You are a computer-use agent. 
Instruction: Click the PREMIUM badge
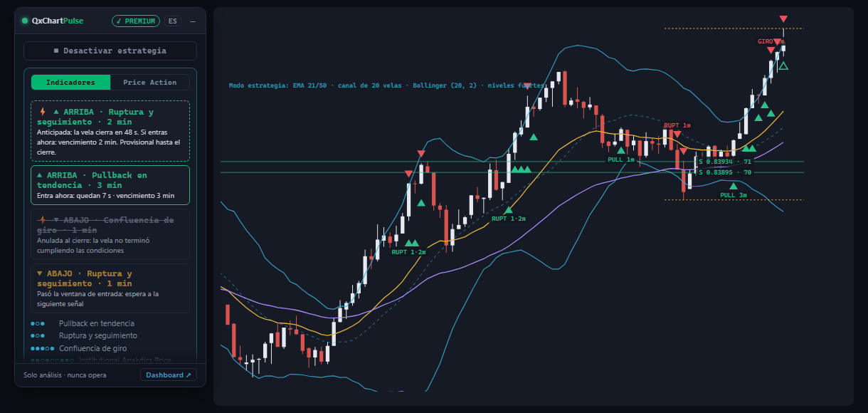(136, 21)
